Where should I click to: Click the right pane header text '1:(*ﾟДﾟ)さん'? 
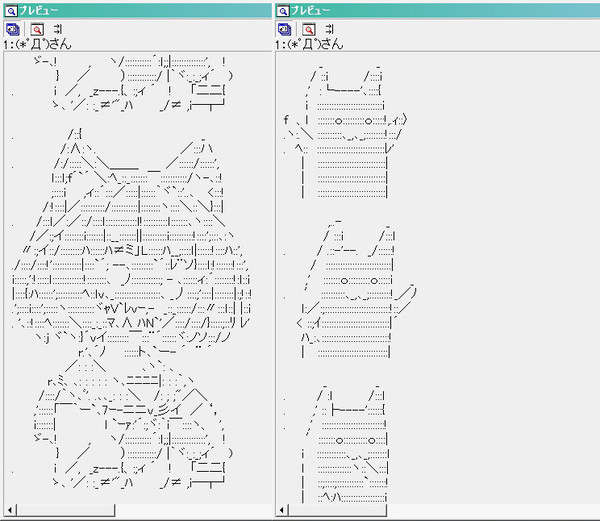click(309, 44)
